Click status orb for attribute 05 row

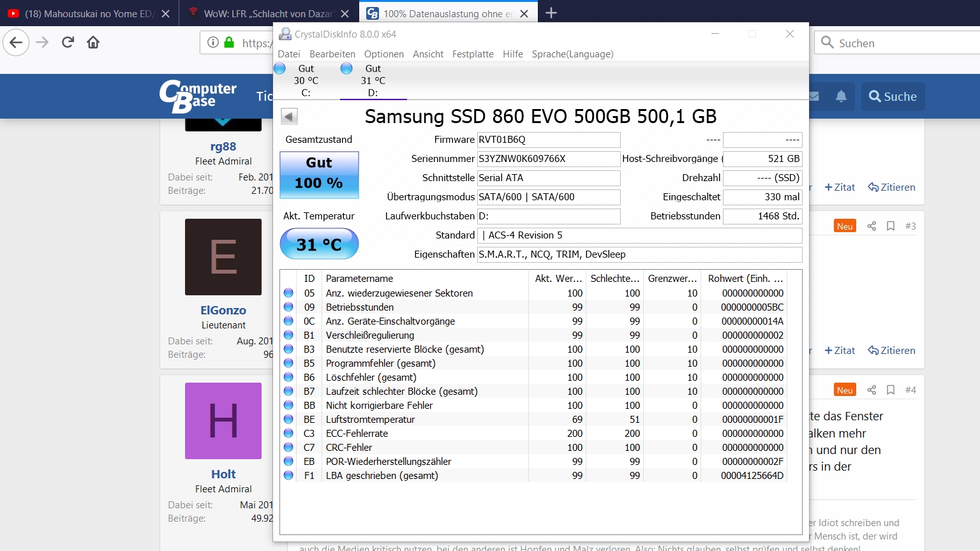tap(288, 293)
